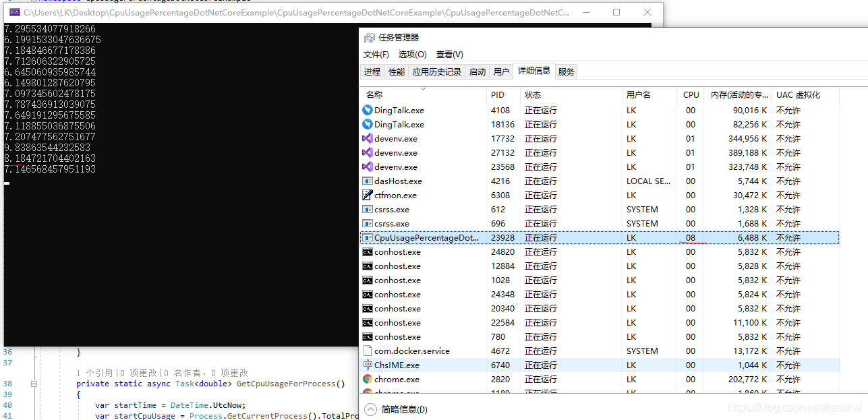Sort processes by PID column header
Image resolution: width=868 pixels, height=420 pixels.
(504, 95)
